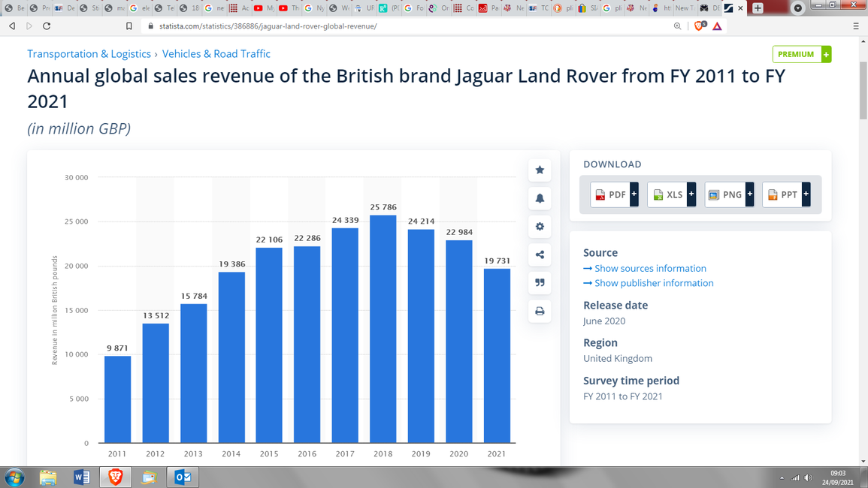This screenshot has height=488, width=868.
Task: Open citation options with quote icon
Action: point(540,283)
